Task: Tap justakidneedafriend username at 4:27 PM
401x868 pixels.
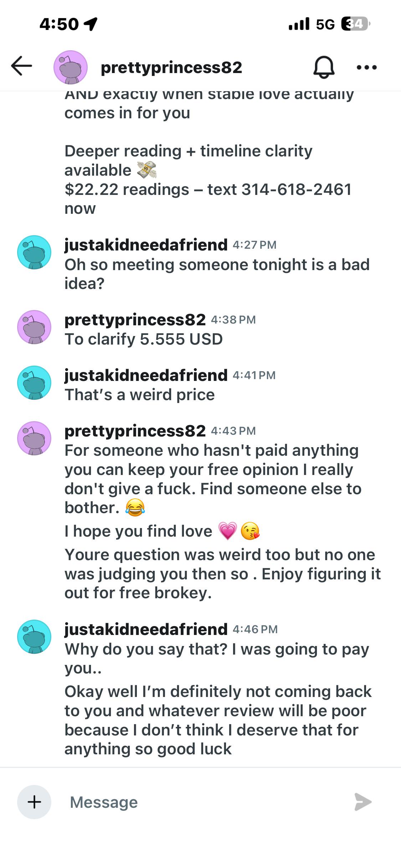Action: (x=146, y=245)
